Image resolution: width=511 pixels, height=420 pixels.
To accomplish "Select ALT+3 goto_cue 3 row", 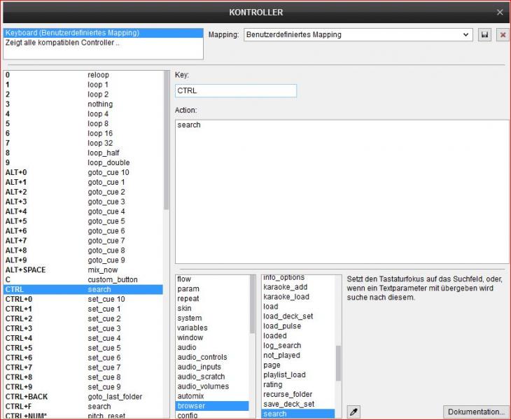I will 83,202.
